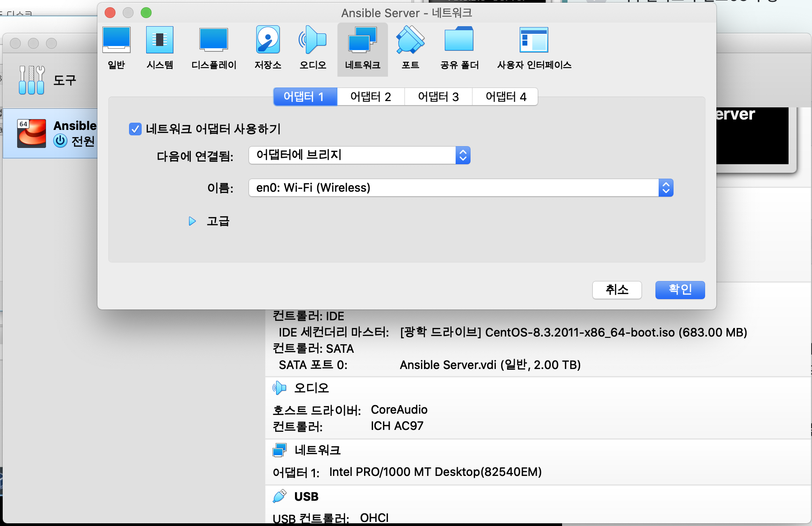Click the 네트워크 section header in details
The width and height of the screenshot is (812, 526).
318,450
